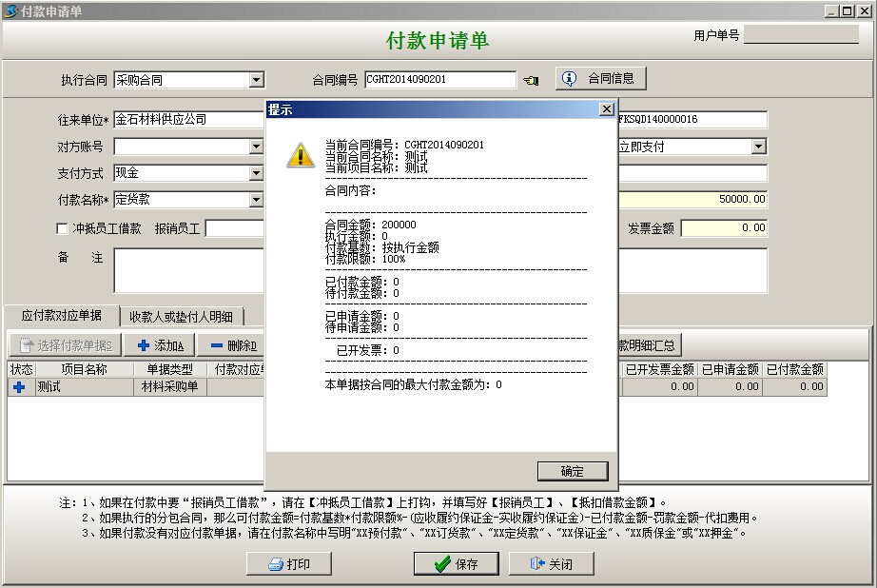877x588 pixels.
Task: Open the 合同信息 contract info button
Action: coord(599,78)
